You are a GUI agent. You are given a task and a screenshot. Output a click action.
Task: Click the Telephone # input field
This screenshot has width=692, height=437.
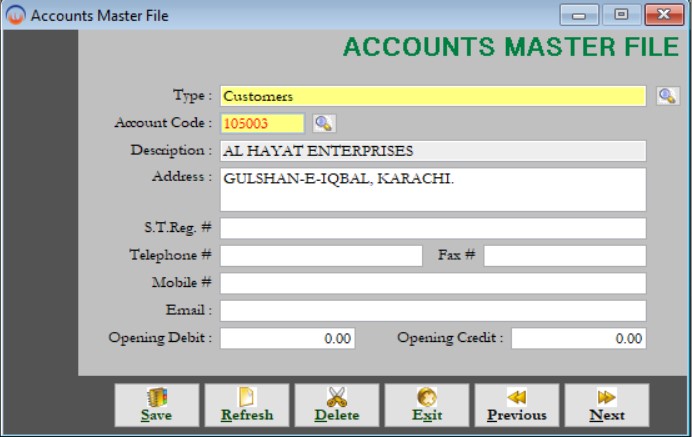(x=321, y=256)
